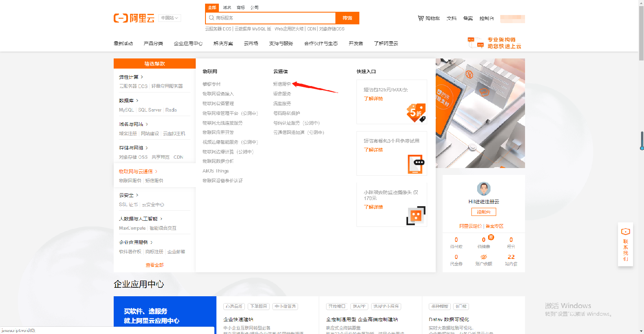Image resolution: width=644 pixels, height=334 pixels.
Task: Open the 了解阿里云 nav menu
Action: click(386, 43)
